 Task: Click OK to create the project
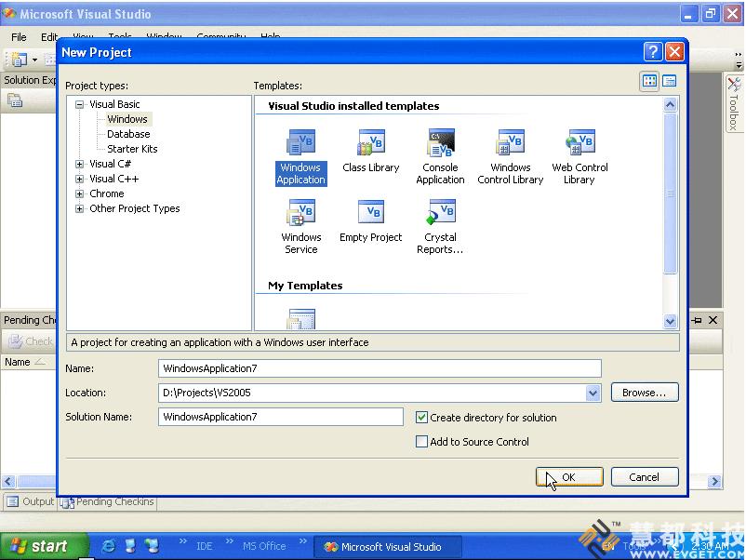(x=569, y=476)
